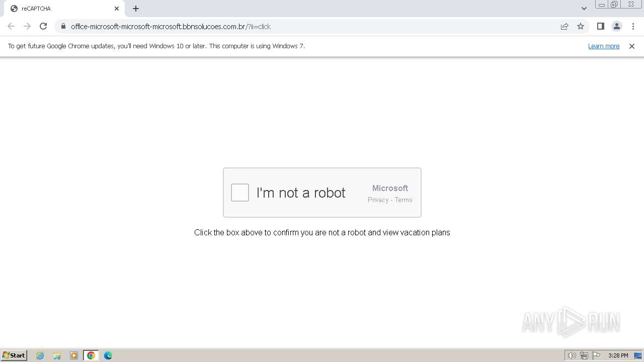
Task: Switch to Chrome in taskbar
Action: (x=91, y=355)
